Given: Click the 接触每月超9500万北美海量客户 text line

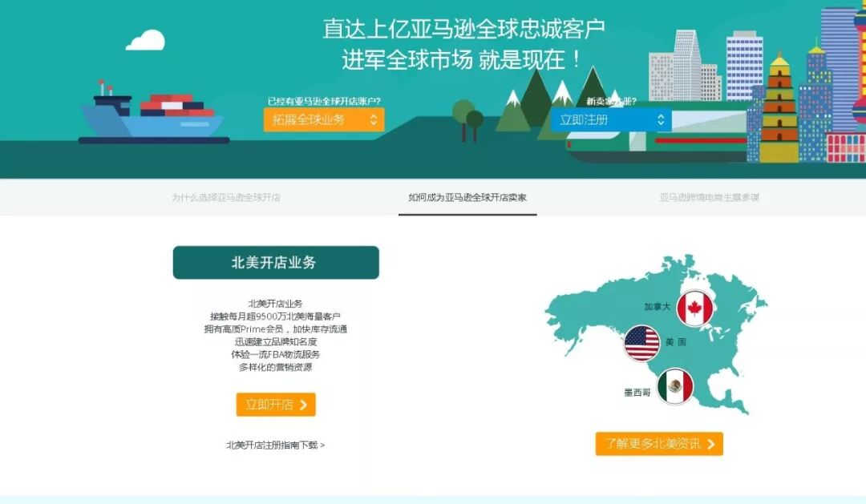Looking at the screenshot, I should click(x=275, y=317).
